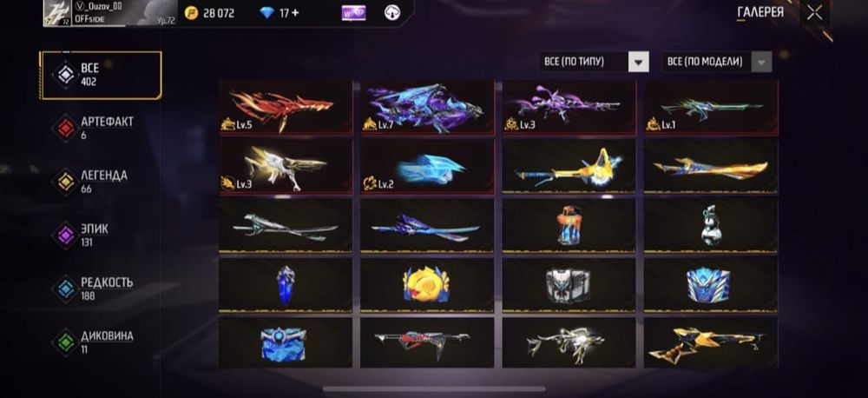The width and height of the screenshot is (868, 398).
Task: Choose the yellow heart gloo wall skin
Action: [x=427, y=286]
